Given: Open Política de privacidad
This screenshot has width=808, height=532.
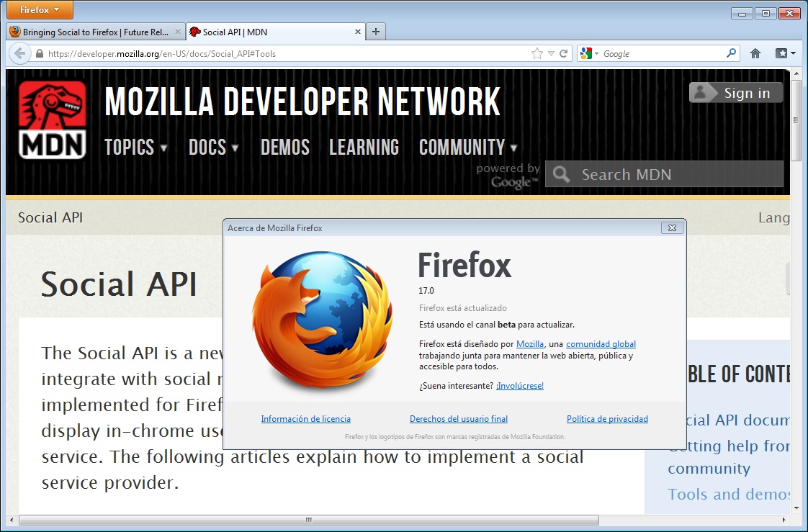Looking at the screenshot, I should coord(608,419).
